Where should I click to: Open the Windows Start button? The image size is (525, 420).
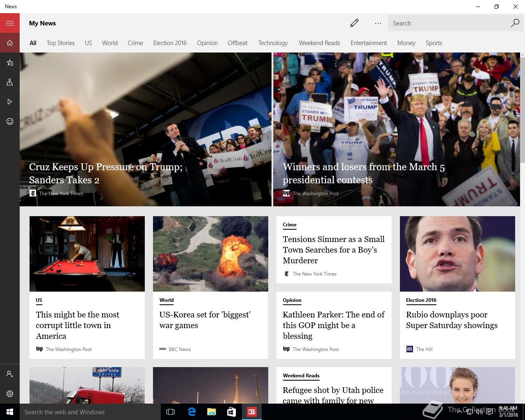[10, 412]
